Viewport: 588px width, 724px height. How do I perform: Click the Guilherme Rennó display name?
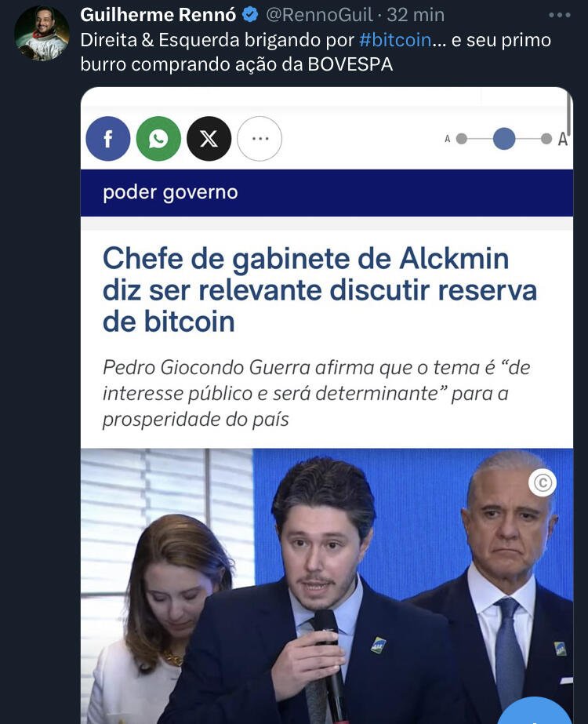pos(158,15)
